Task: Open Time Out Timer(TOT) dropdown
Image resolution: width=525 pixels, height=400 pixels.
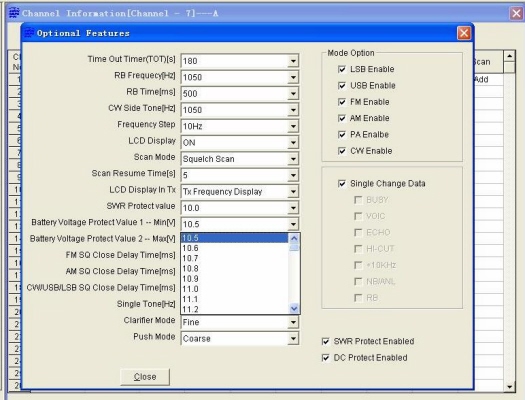Action: tap(293, 61)
